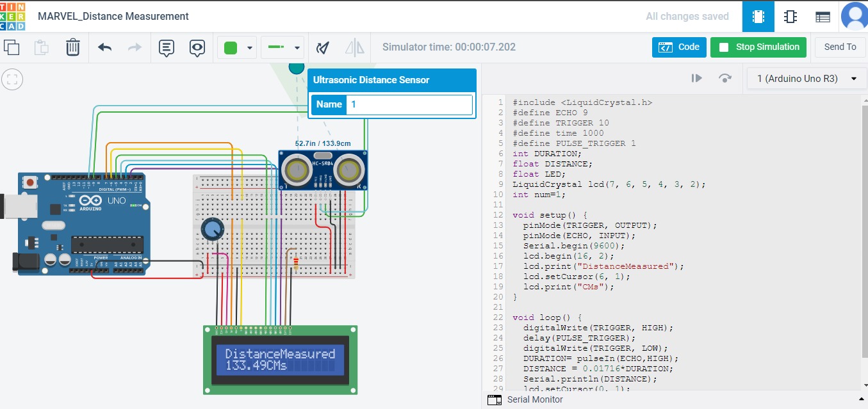Switch to Schematic view
The width and height of the screenshot is (868, 409).
[x=790, y=17]
